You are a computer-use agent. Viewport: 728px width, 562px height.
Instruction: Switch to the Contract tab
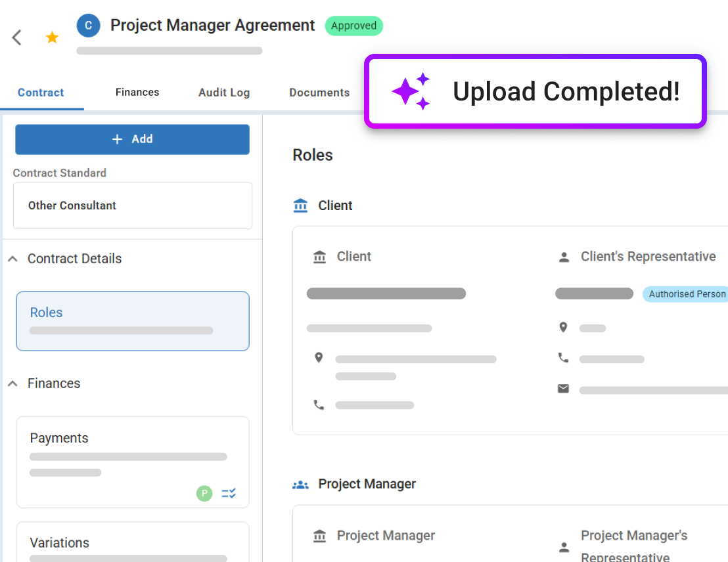pos(41,93)
